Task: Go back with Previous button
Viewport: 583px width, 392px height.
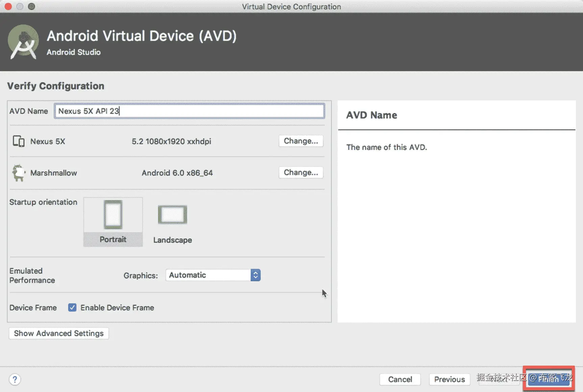Action: (450, 379)
